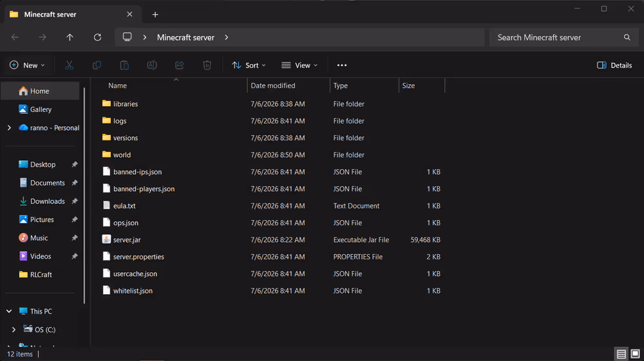Viewport: 644px width, 361px height.
Task: Open the See more three-dots menu
Action: 342,65
